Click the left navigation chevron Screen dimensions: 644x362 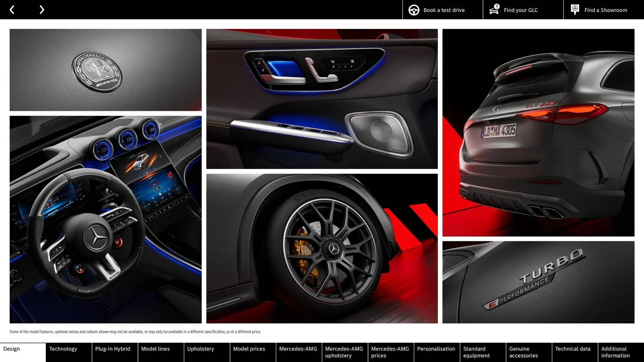coord(12,9)
